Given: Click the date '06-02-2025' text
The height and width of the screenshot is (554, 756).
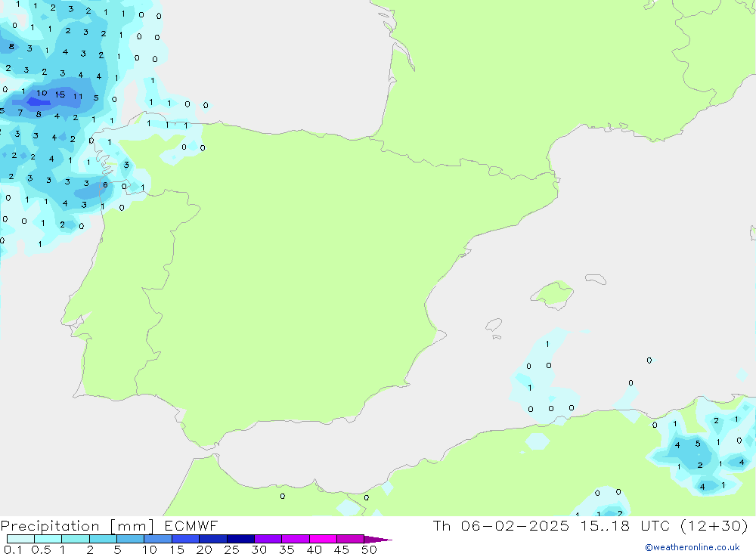Looking at the screenshot, I should [515, 525].
